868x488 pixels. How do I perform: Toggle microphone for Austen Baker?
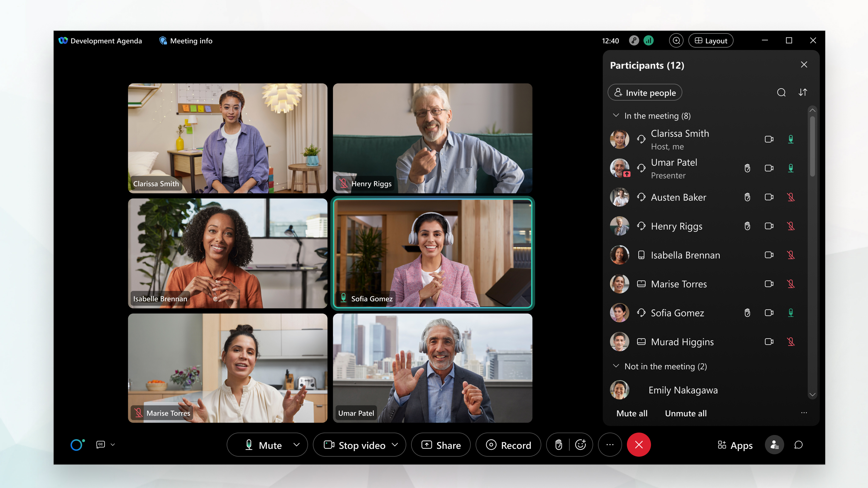click(x=790, y=197)
